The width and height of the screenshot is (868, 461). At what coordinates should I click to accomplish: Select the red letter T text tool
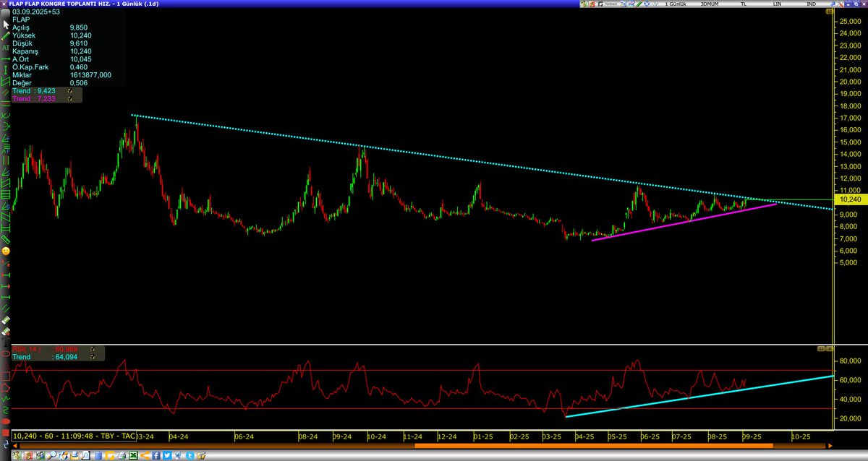(x=6, y=342)
